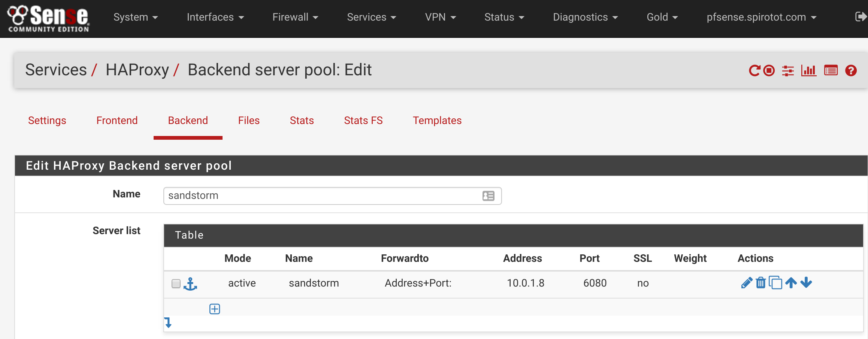
Task: Click the restart service icon in header
Action: coord(754,70)
